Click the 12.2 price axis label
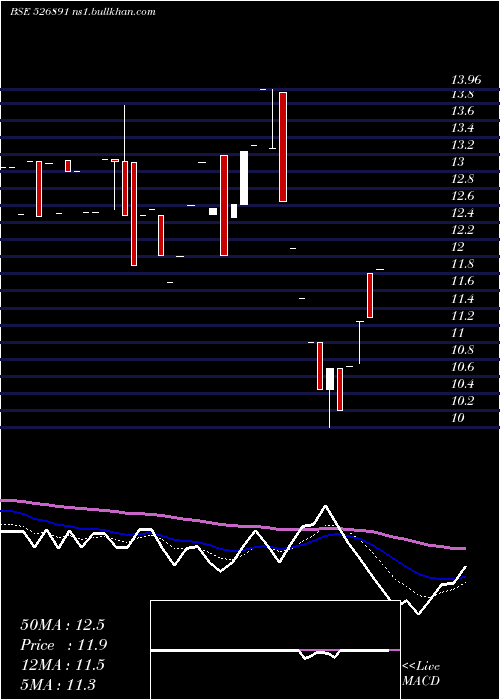The width and height of the screenshot is (500, 700). tap(462, 230)
